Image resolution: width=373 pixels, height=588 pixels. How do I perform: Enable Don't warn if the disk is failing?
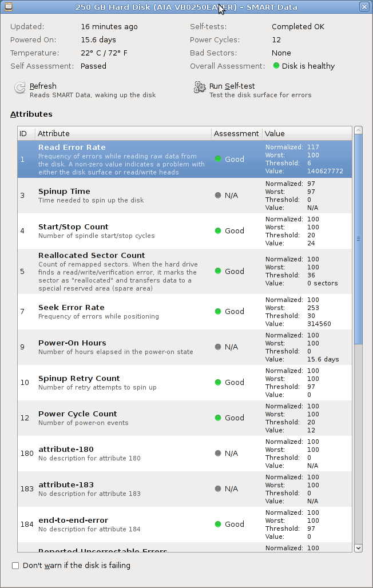[x=15, y=566]
